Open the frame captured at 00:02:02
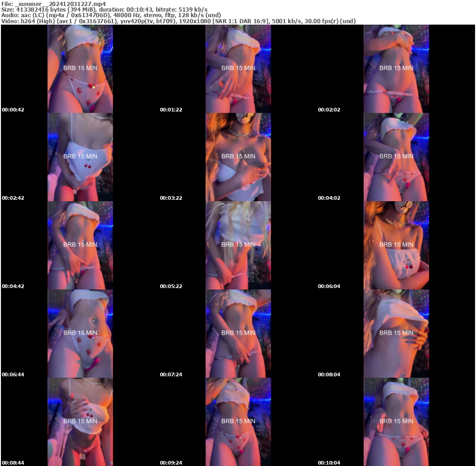Viewport: 476px width, 466px height. (x=396, y=69)
